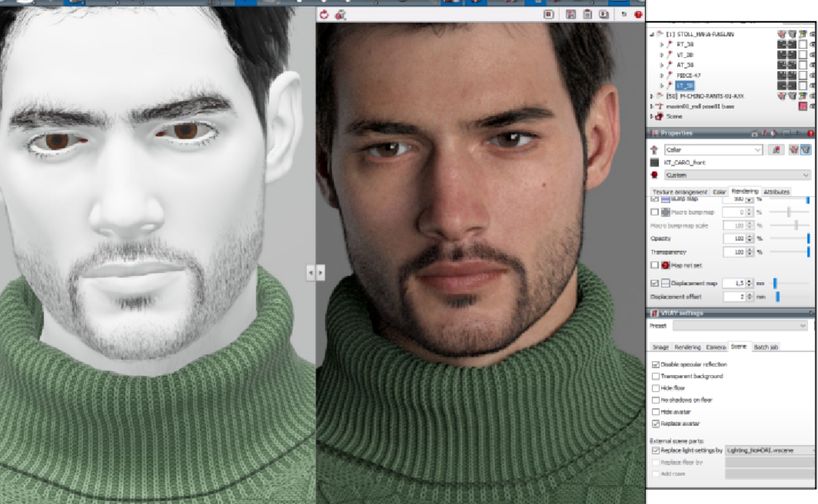Uncheck Disable specular reflection
818x504 pixels.
pyautogui.click(x=656, y=364)
